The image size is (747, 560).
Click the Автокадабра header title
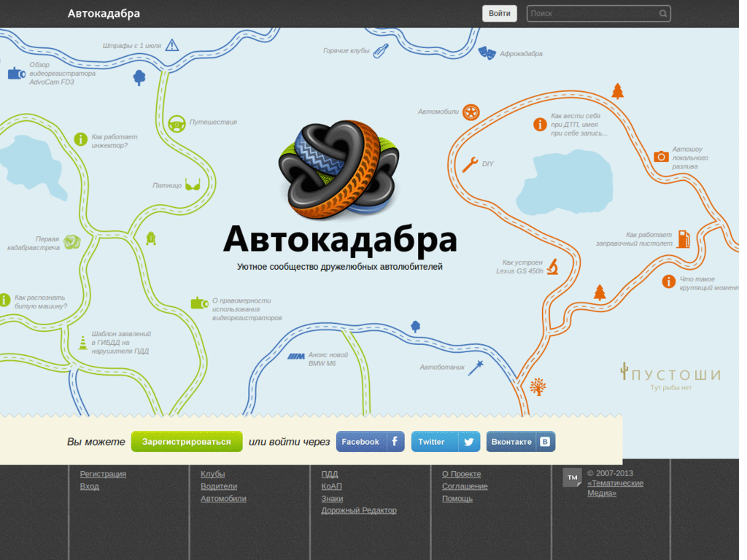point(104,13)
